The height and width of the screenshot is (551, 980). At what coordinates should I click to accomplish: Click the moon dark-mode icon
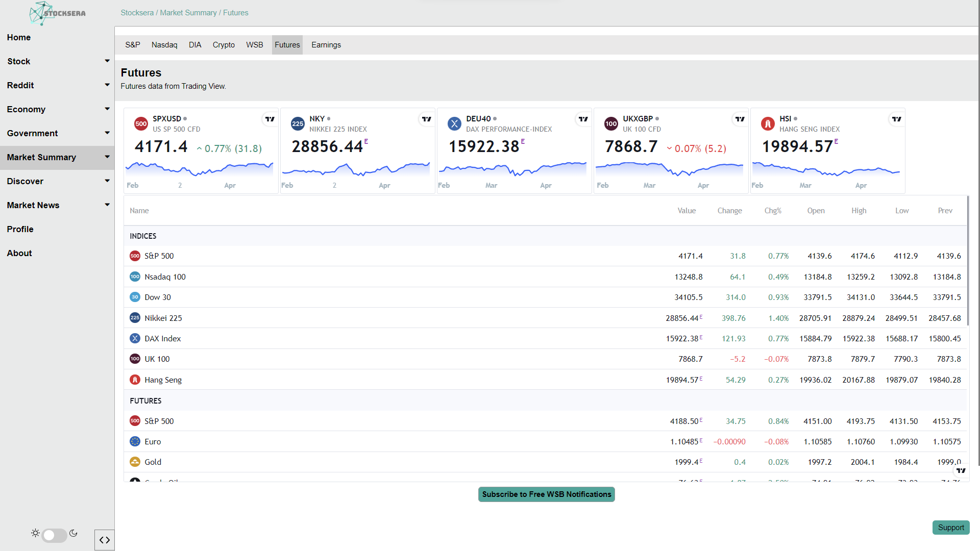[x=73, y=533]
